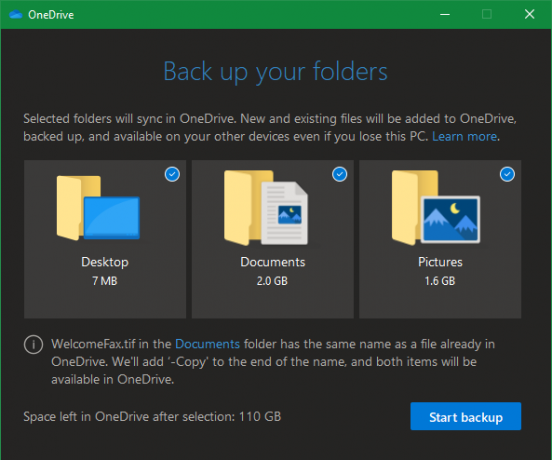Click the Pictures folder icon

[436, 208]
